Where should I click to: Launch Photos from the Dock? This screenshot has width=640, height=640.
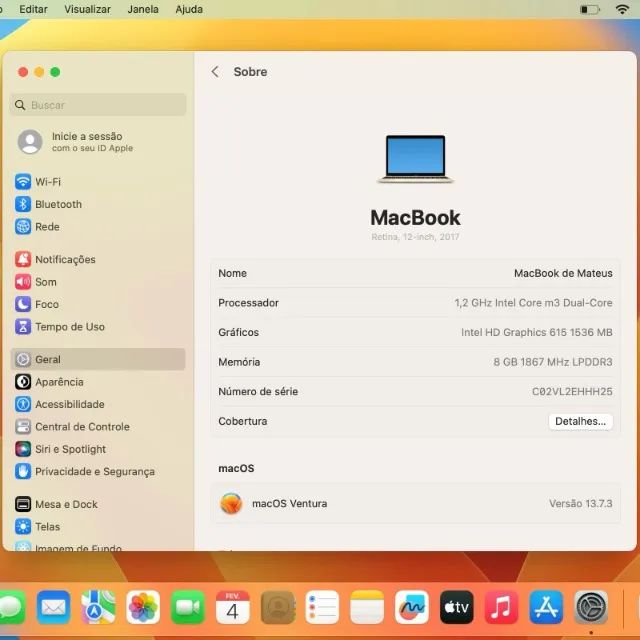pyautogui.click(x=143, y=607)
